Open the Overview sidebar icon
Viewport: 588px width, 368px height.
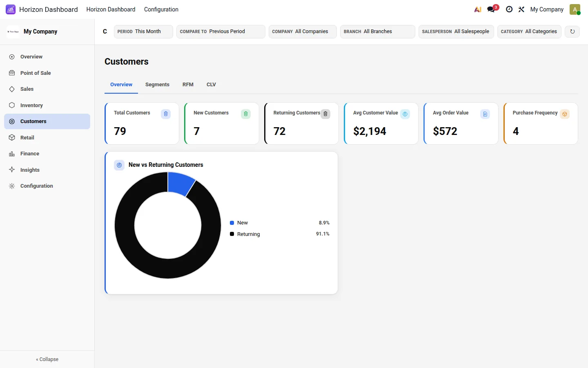(x=12, y=57)
